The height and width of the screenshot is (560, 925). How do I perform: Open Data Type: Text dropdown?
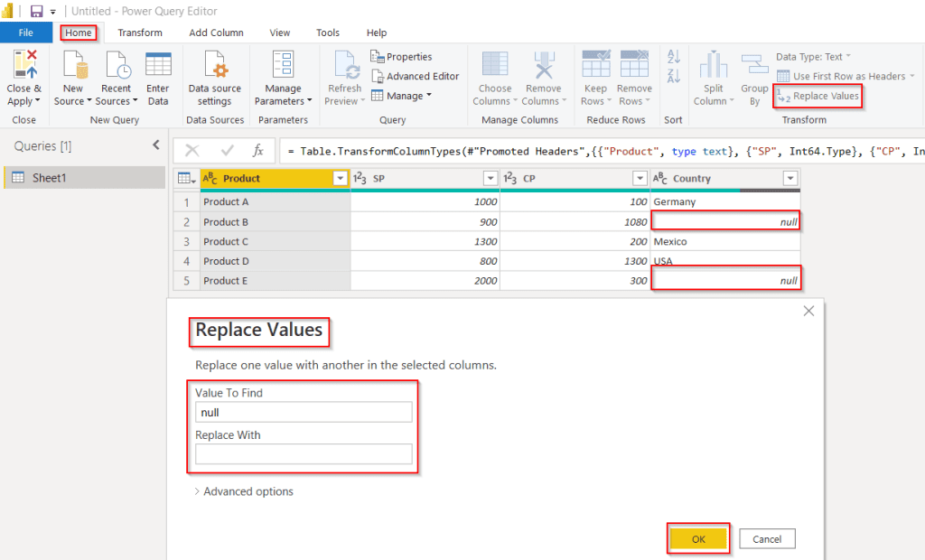(x=814, y=57)
